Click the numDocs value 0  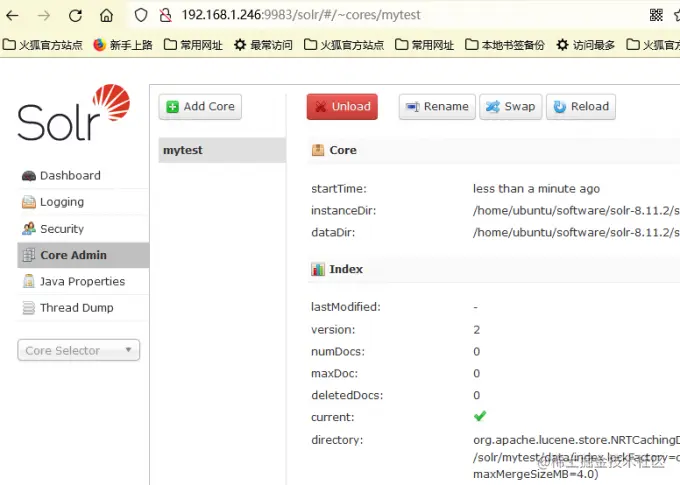(x=477, y=351)
